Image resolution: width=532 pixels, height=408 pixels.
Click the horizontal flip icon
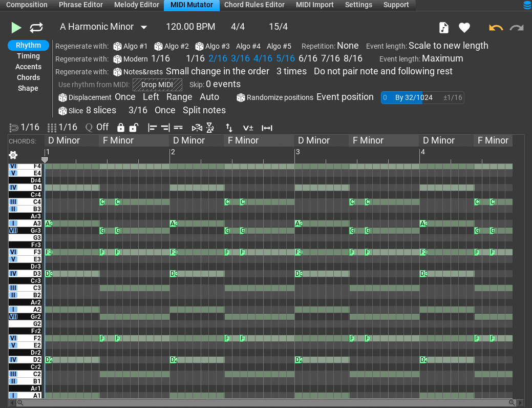197,128
